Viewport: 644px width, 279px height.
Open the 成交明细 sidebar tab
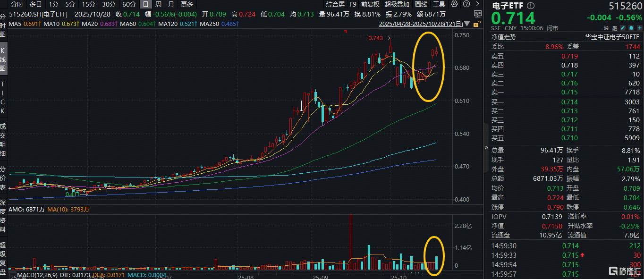tap(3, 139)
